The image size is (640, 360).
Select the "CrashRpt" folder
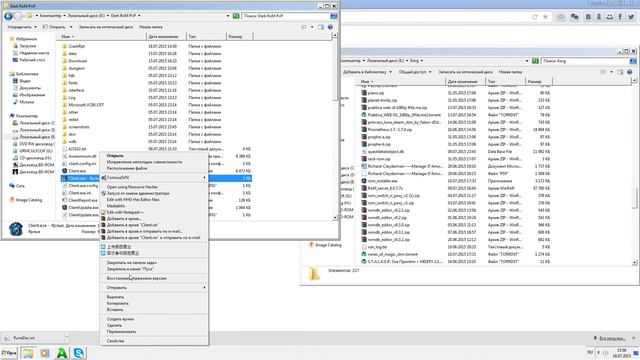[x=77, y=46]
